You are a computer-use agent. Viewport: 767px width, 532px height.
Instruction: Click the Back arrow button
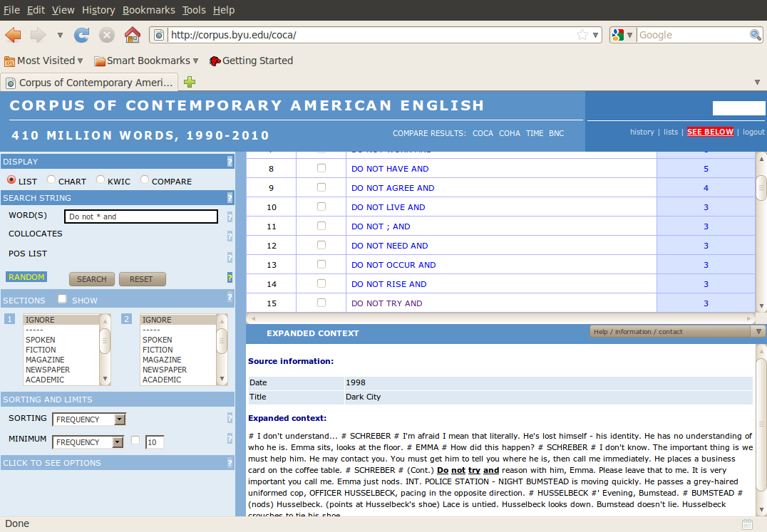click(14, 35)
